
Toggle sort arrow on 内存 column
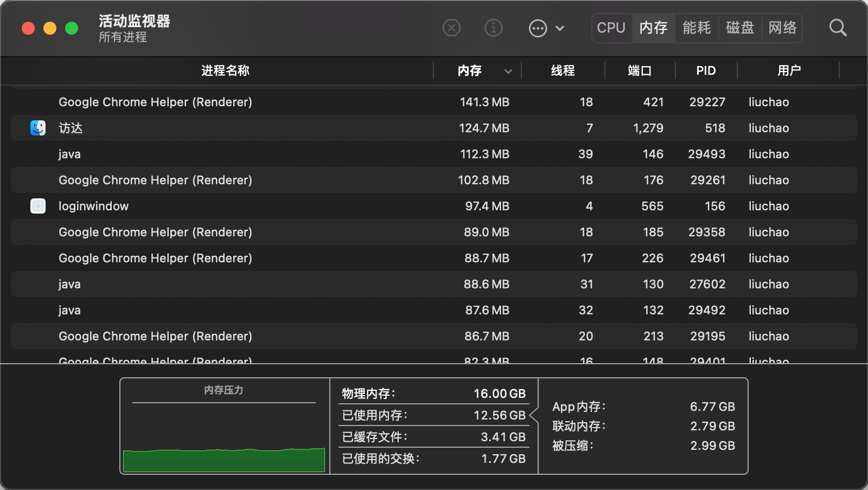(508, 71)
